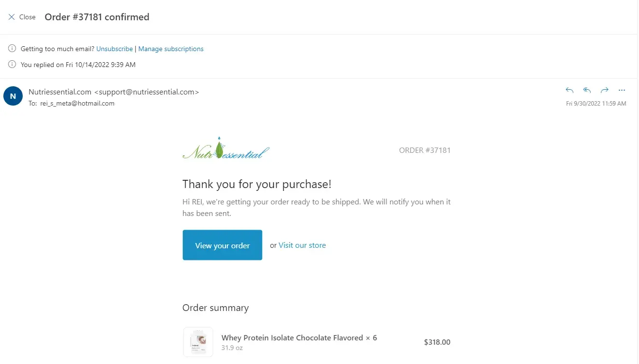Click the email timestamp Fri 9/30/2022
The width and height of the screenshot is (639, 364).
pyautogui.click(x=596, y=104)
